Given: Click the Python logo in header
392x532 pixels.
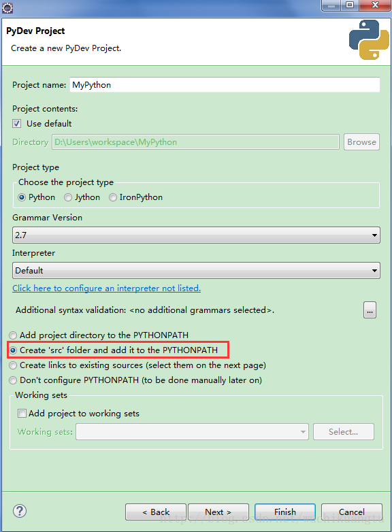Looking at the screenshot, I should point(369,39).
